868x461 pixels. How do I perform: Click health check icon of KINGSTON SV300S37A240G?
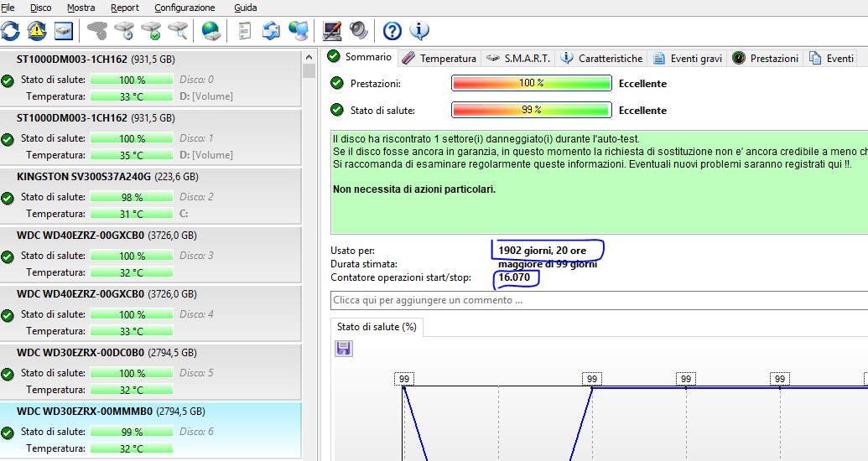pos(8,198)
